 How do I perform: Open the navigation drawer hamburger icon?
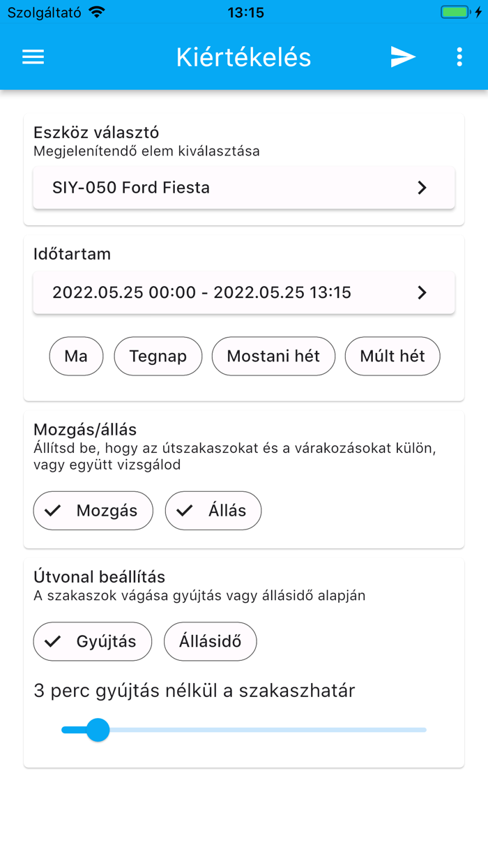(33, 57)
